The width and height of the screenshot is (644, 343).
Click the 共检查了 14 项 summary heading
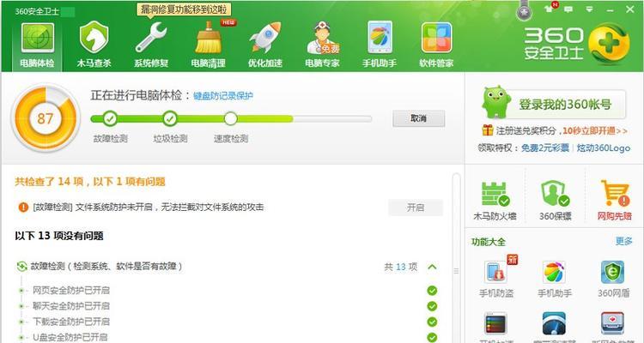click(x=90, y=181)
